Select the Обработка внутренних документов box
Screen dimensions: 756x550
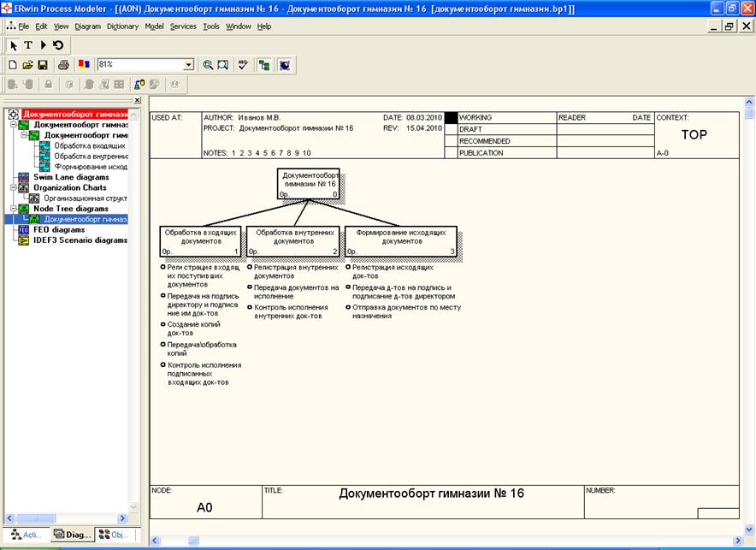pyautogui.click(x=293, y=241)
